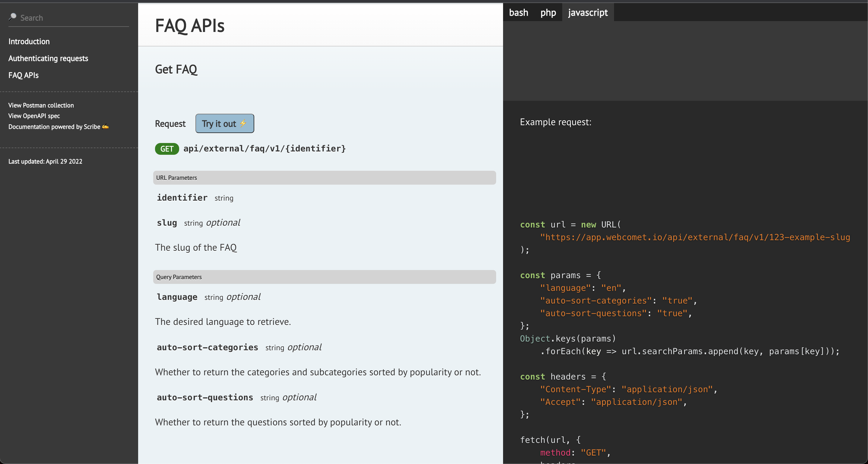Click the language parameter name

pyautogui.click(x=177, y=297)
